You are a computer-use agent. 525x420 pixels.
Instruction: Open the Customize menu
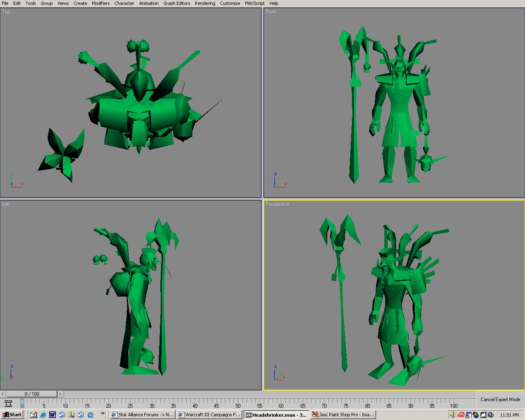230,3
